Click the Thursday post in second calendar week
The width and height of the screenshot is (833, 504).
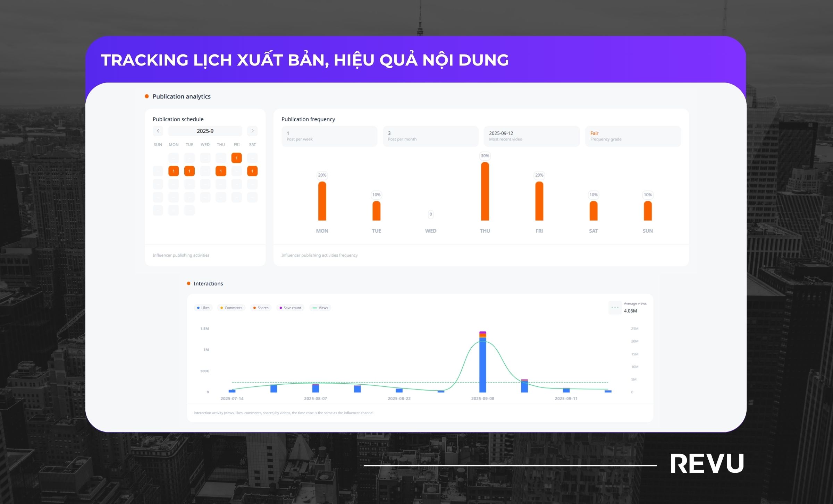coord(221,171)
